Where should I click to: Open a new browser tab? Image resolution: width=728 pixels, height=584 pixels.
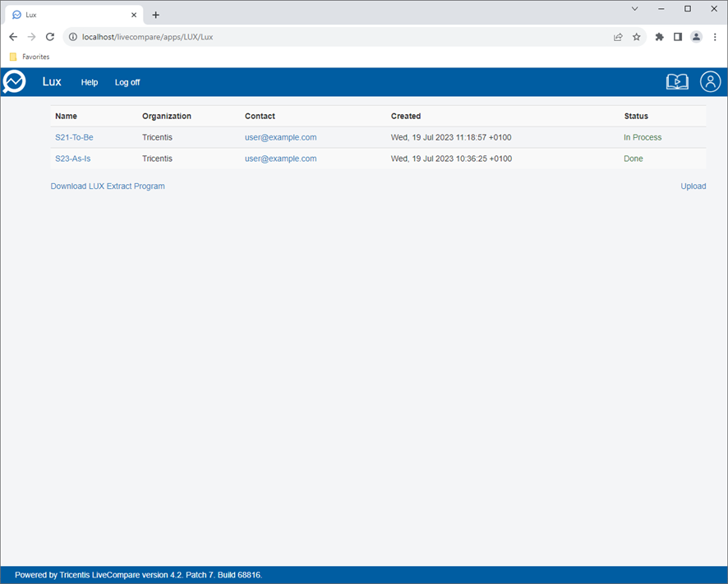[155, 15]
